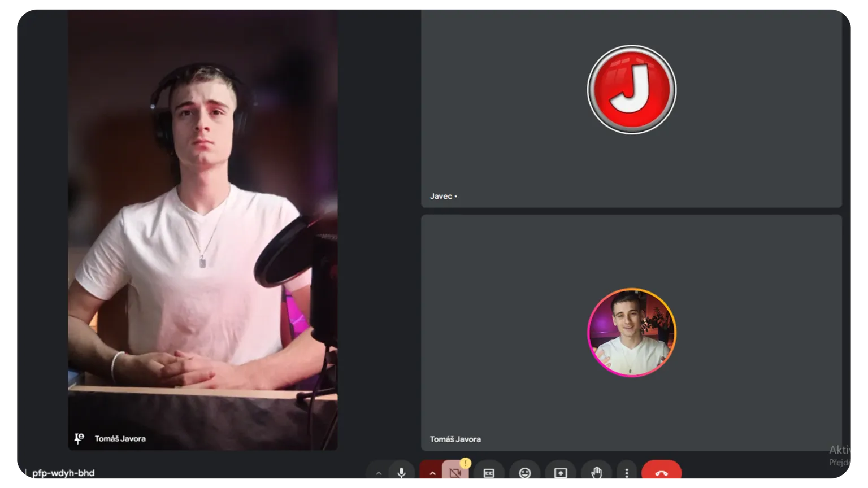Click the pfp-wdyh-bhd meeting code
This screenshot has height=488, width=868.
[x=63, y=473]
